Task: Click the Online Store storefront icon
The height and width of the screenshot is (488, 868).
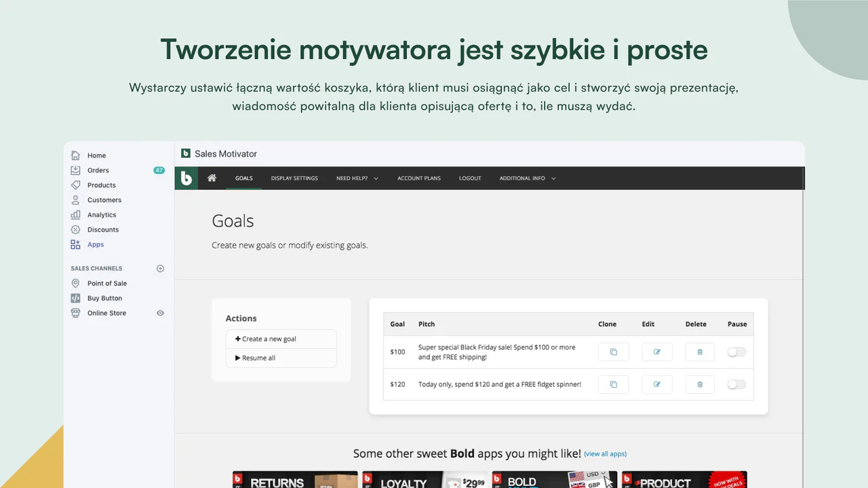Action: click(x=75, y=313)
